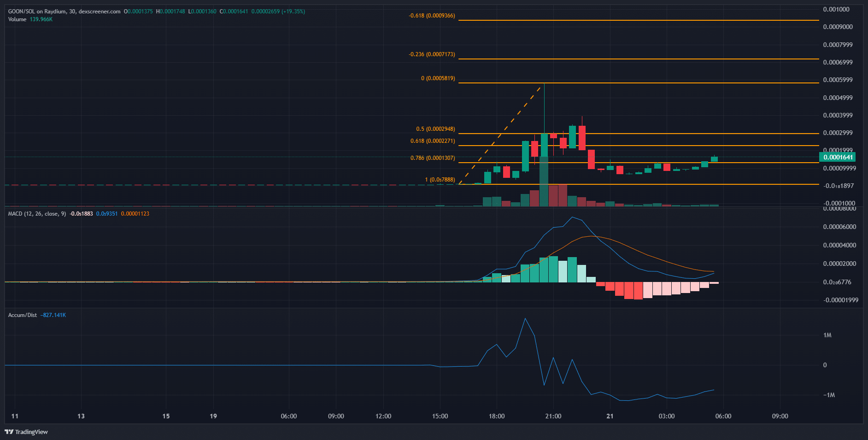
Task: Select the Accum/Dist indicator label
Action: tap(23, 315)
